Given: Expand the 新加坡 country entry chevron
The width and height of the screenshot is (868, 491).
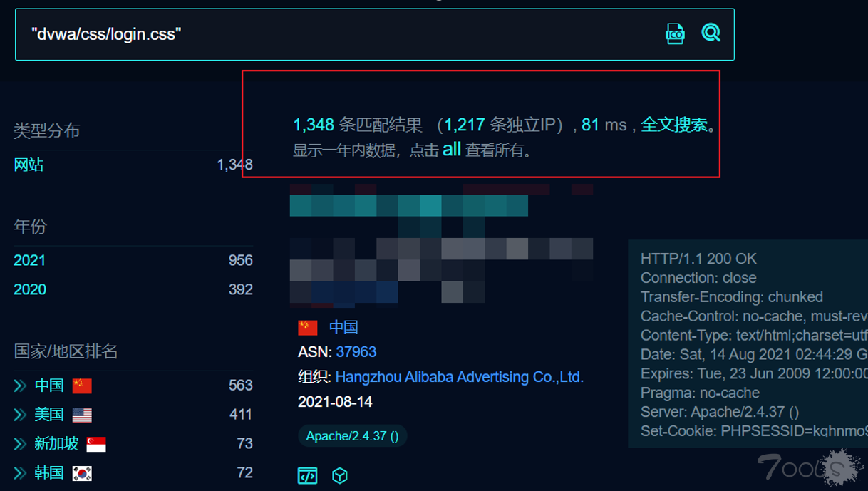Looking at the screenshot, I should tap(20, 444).
